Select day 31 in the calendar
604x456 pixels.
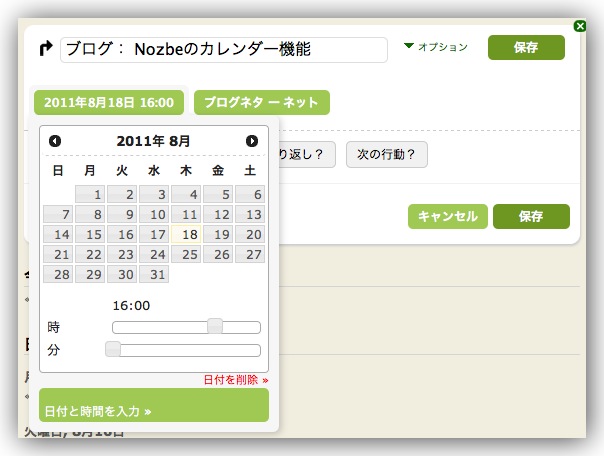[x=154, y=274]
